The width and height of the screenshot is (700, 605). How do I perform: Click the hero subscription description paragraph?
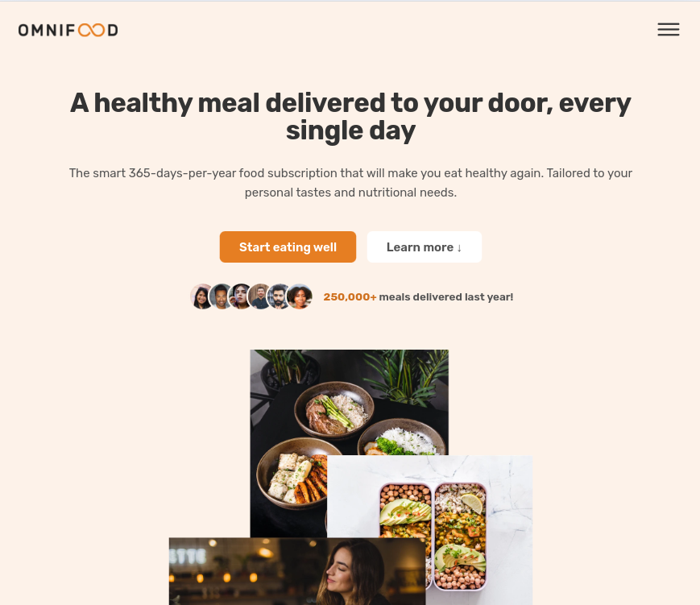350,183
